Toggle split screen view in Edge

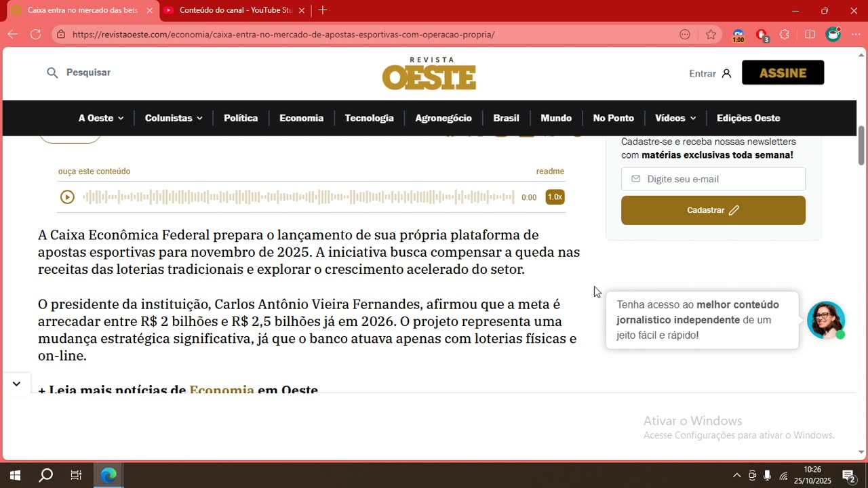click(x=810, y=35)
